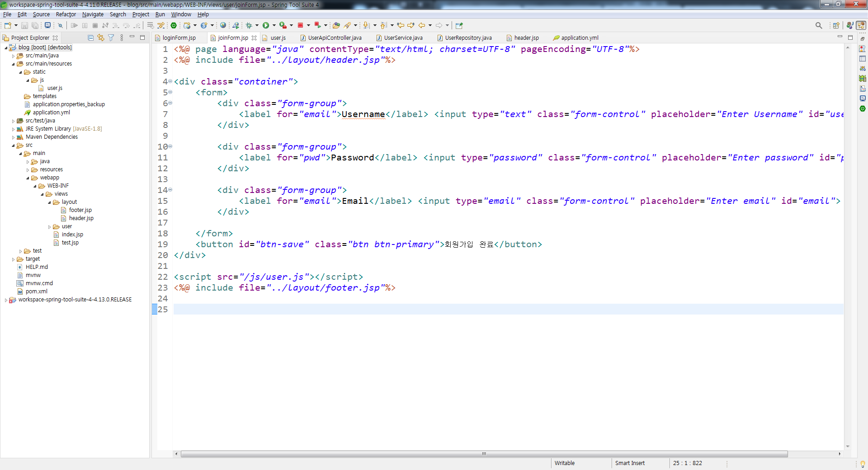This screenshot has height=470, width=868.
Task: Toggle Link with Editor in Project Explorer
Action: 100,38
